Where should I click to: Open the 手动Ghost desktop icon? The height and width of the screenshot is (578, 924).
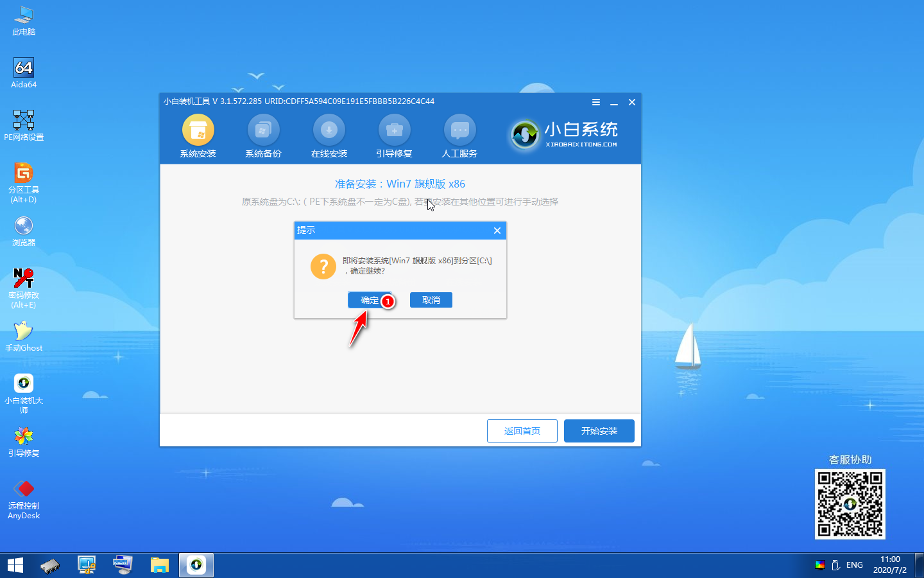(x=24, y=337)
